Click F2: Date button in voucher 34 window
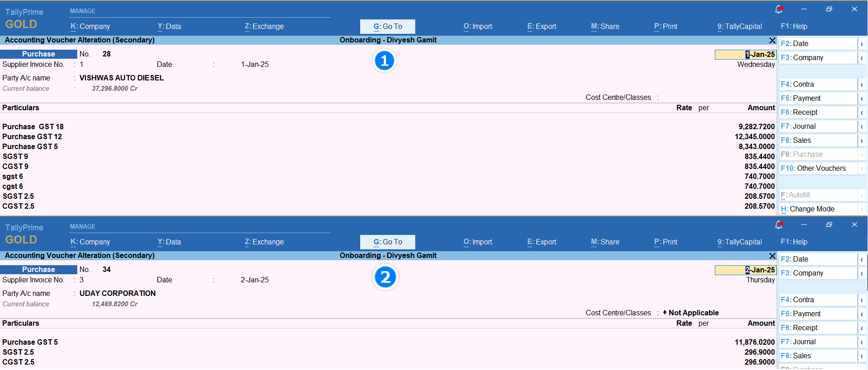The width and height of the screenshot is (868, 370). 818,259
